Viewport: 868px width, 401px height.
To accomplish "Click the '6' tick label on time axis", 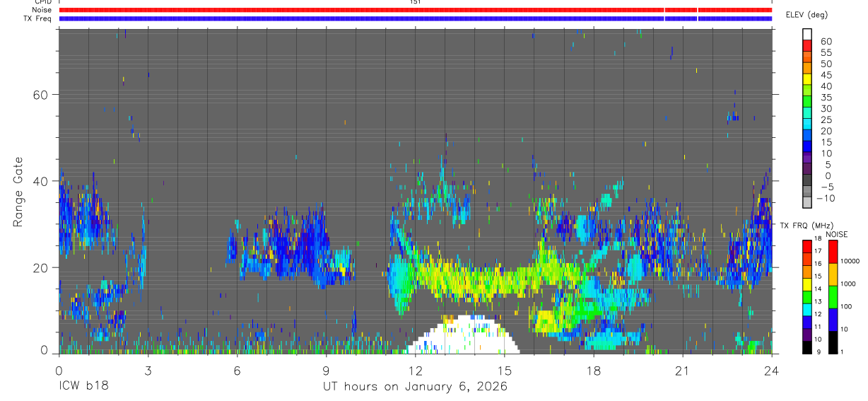I will point(237,370).
